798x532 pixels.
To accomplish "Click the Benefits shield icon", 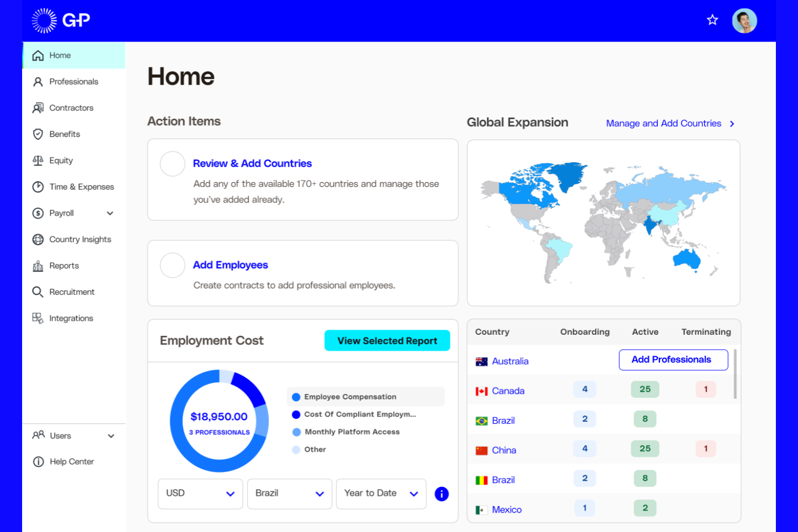I will pyautogui.click(x=38, y=134).
